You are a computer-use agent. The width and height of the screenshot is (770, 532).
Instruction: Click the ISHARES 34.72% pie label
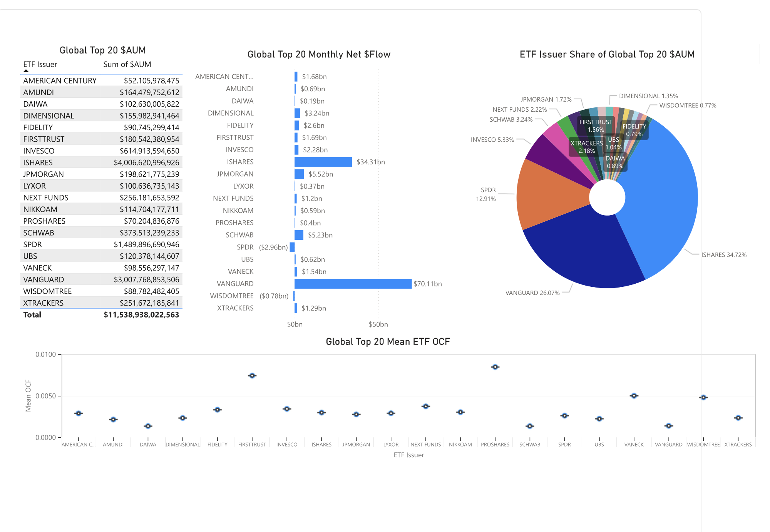724,255
